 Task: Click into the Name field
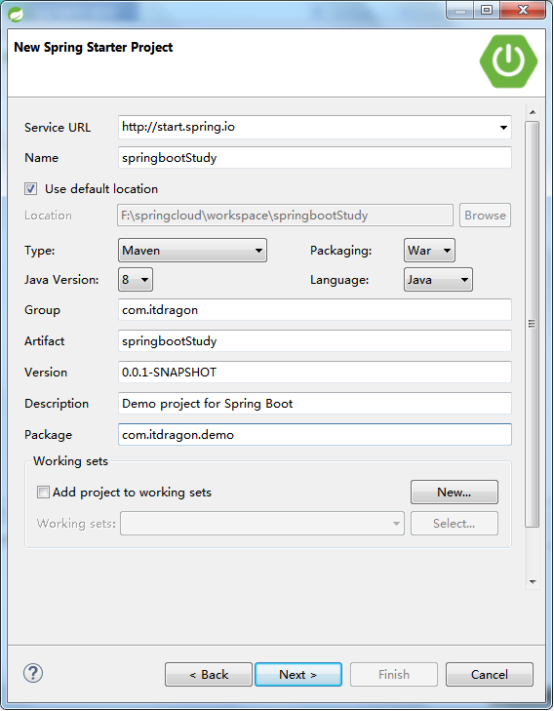315,158
